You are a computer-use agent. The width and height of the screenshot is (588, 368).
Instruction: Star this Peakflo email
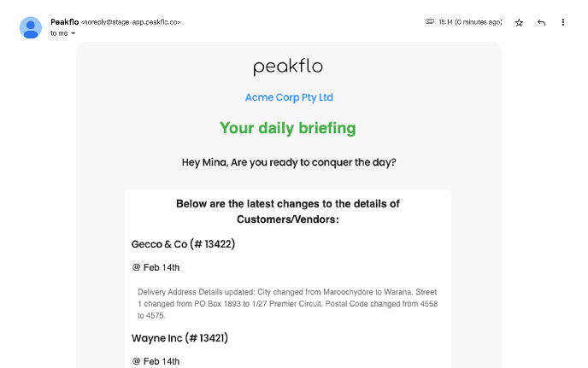tap(519, 23)
